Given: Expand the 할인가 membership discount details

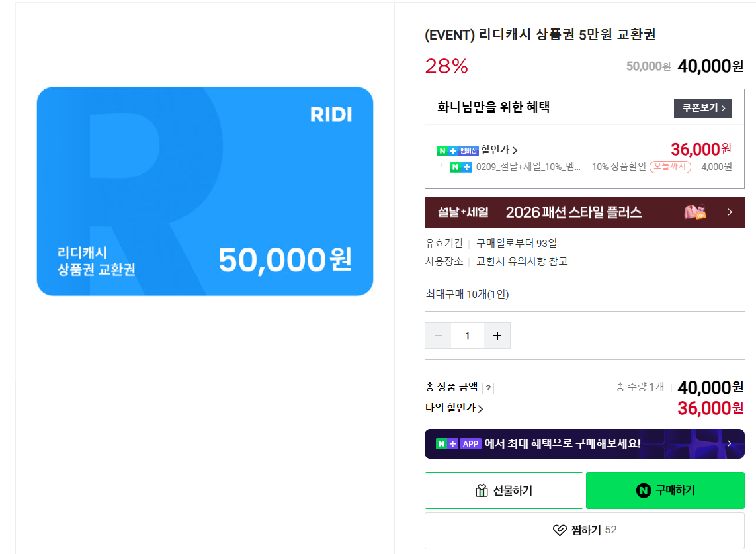Looking at the screenshot, I should (499, 150).
